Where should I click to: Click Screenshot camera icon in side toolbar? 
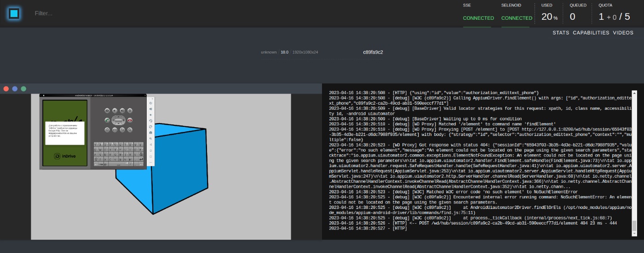point(151,133)
